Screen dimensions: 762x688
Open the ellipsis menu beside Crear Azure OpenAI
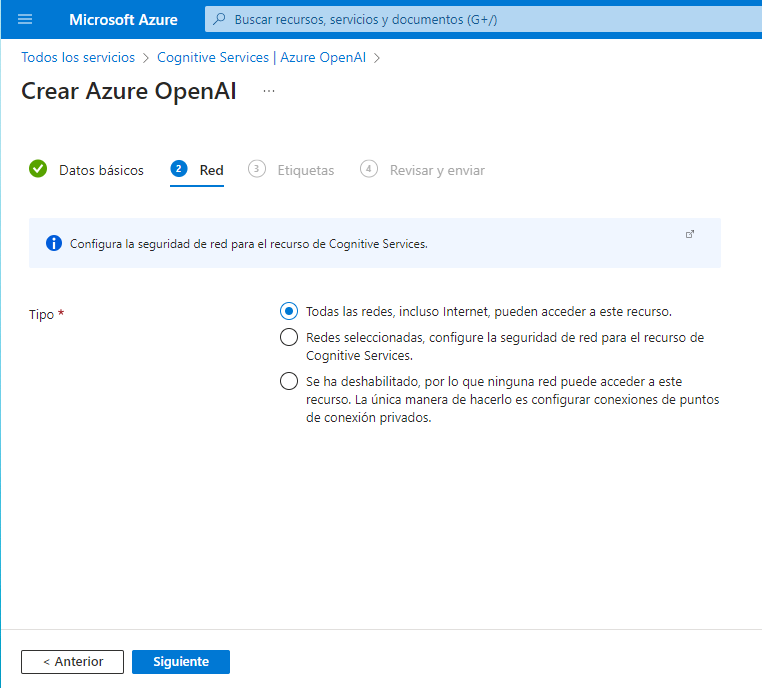pyautogui.click(x=269, y=91)
